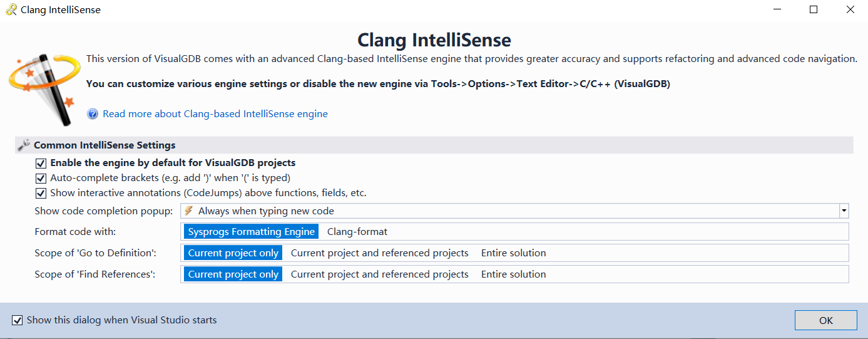Close the Clang IntelliSense dialog window
This screenshot has height=339, width=868.
[850, 9]
